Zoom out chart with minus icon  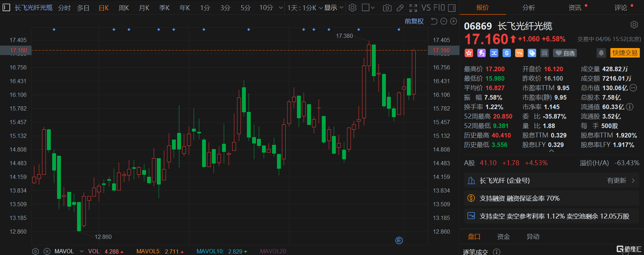444,21
